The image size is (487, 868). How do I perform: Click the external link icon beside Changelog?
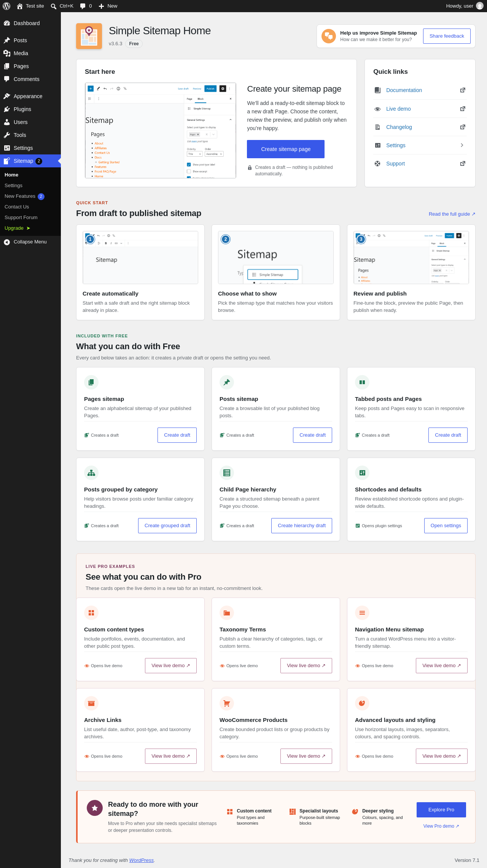pyautogui.click(x=463, y=127)
